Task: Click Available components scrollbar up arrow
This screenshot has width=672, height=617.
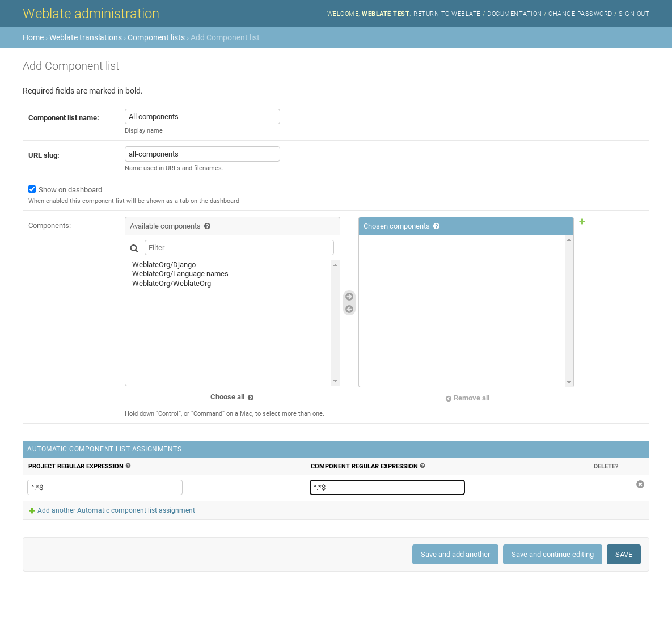Action: [336, 265]
